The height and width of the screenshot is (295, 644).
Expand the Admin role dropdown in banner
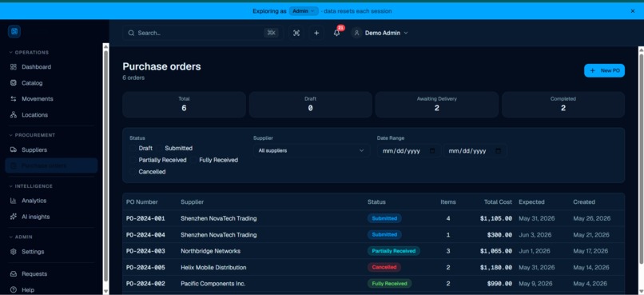(x=304, y=11)
